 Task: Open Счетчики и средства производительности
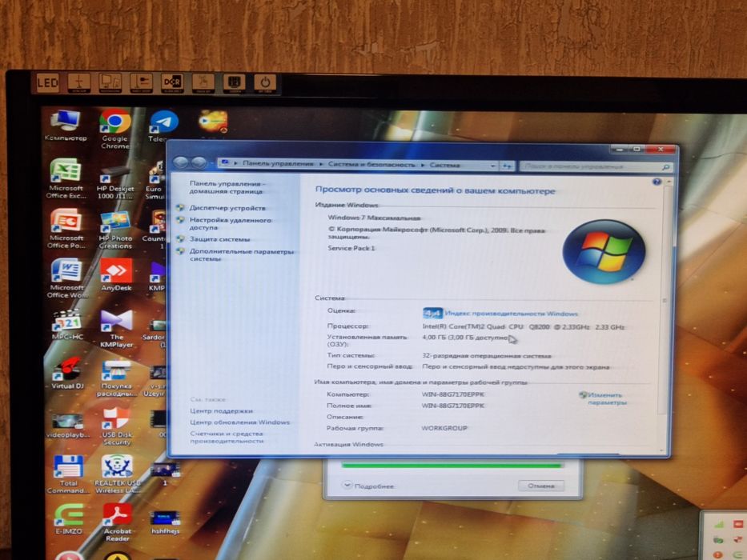tap(227, 437)
